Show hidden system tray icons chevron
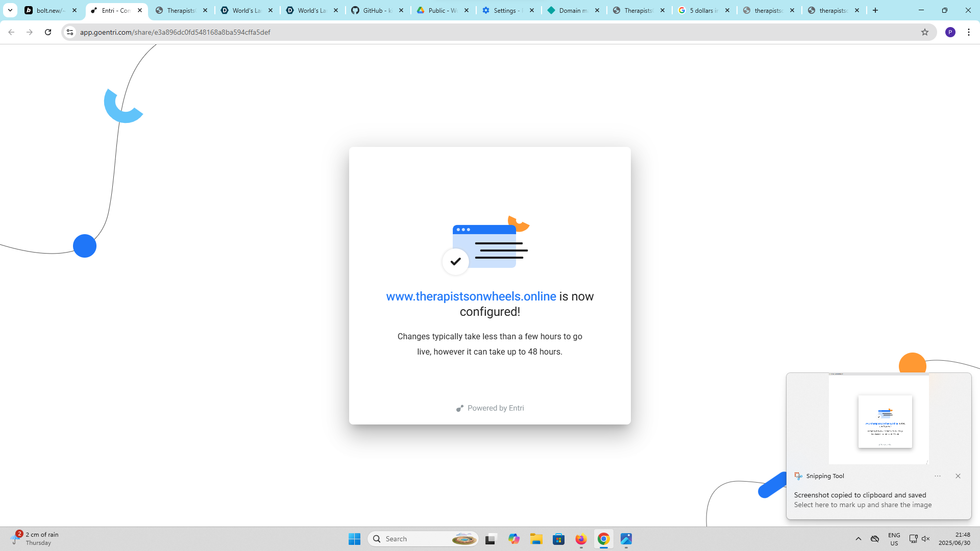The height and width of the screenshot is (551, 980). click(x=859, y=539)
